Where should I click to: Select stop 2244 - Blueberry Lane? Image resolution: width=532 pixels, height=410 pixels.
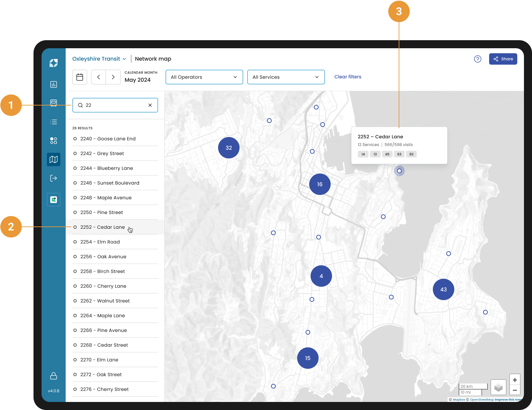point(115,168)
